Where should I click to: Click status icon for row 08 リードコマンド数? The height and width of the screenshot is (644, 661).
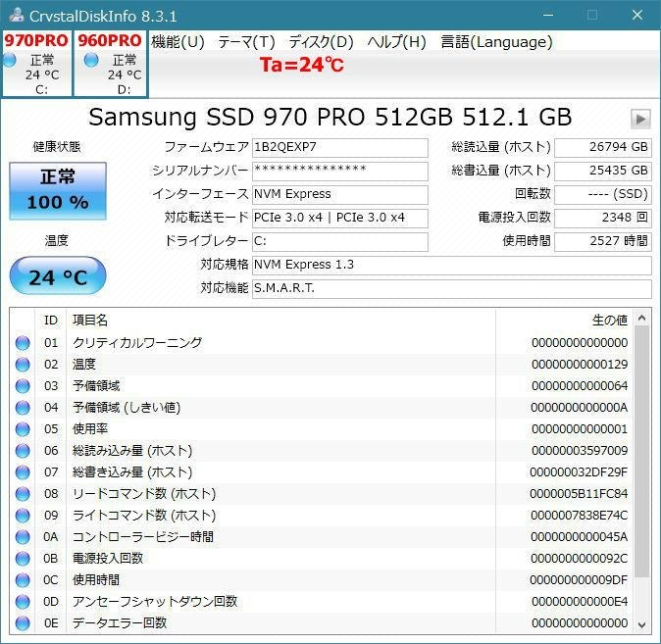(x=23, y=493)
